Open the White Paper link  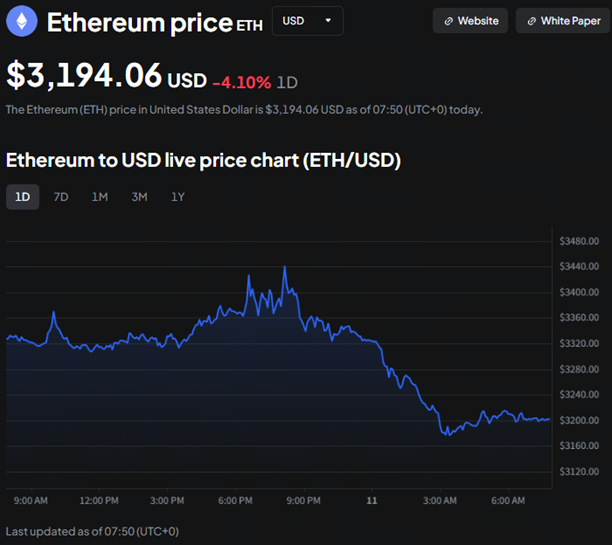pos(563,21)
